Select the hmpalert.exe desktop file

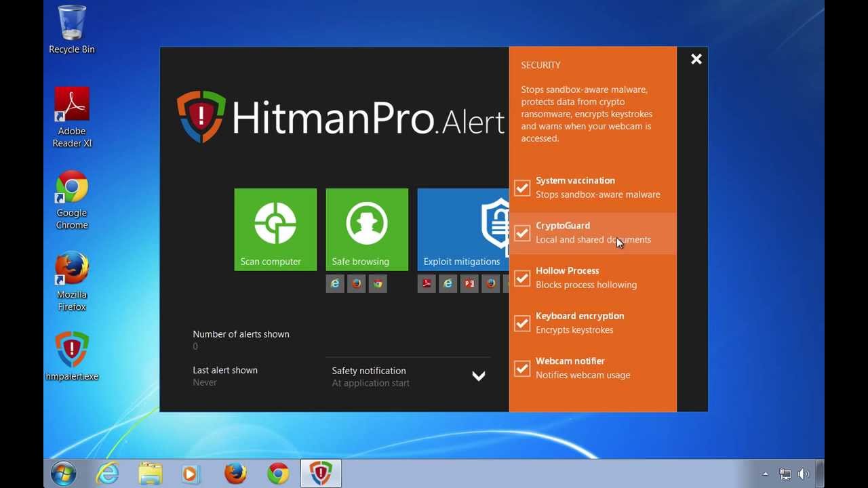pos(72,357)
